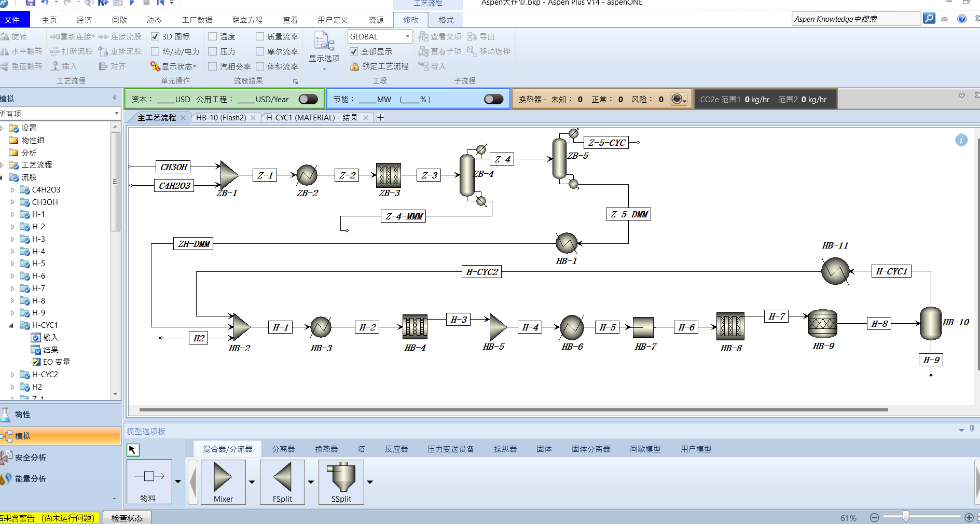Select the HB-9 reactor block
Image resolution: width=980 pixels, height=524 pixels.
click(x=823, y=324)
